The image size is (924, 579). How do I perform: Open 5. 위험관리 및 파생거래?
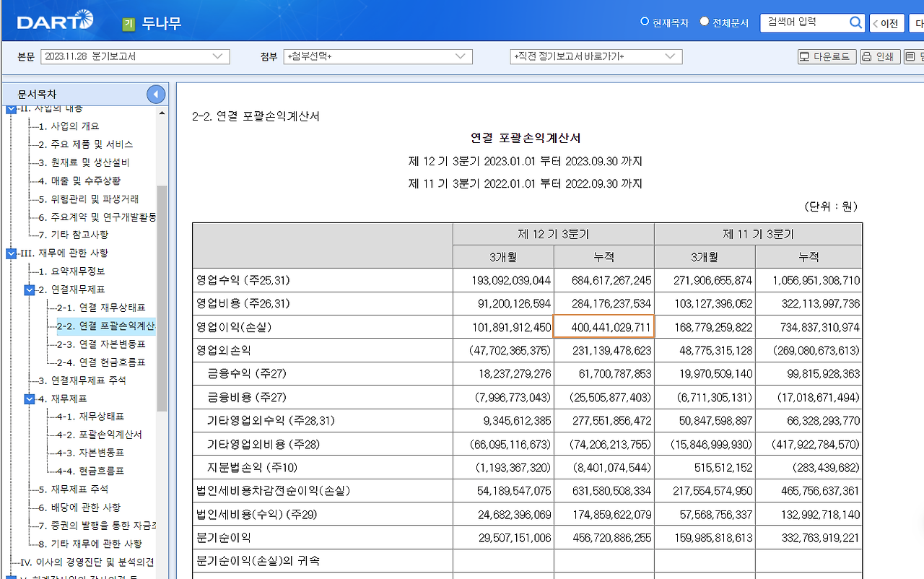pos(89,199)
